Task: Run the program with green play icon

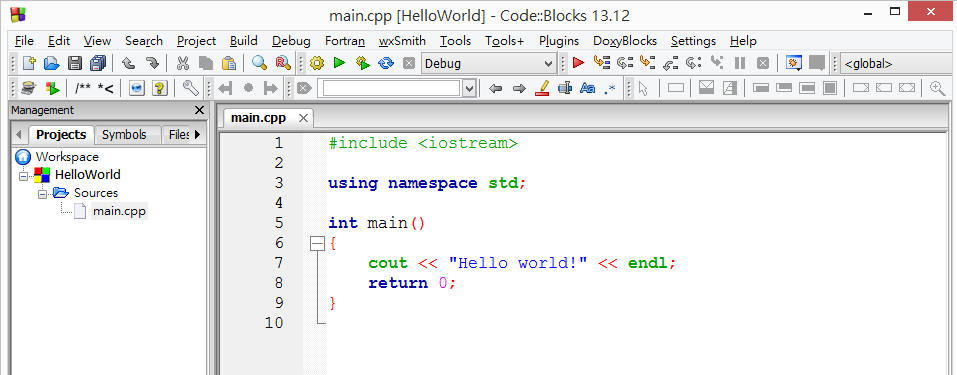Action: coord(339,63)
